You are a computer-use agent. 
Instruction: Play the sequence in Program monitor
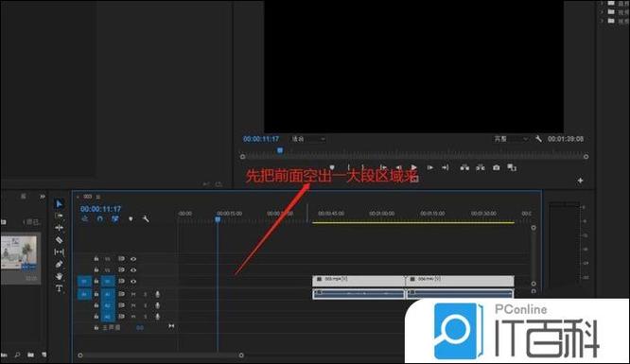(x=413, y=167)
